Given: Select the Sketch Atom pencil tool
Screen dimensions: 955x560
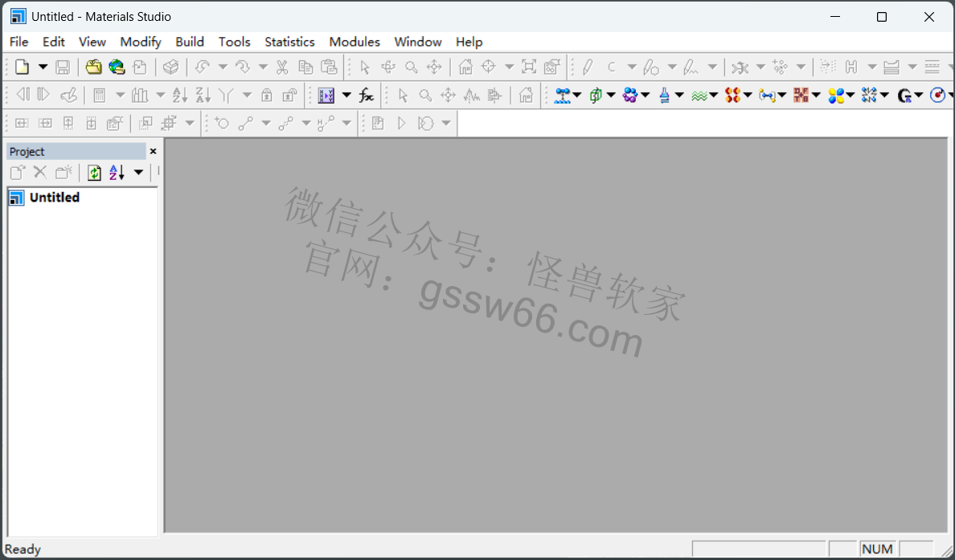Looking at the screenshot, I should [587, 67].
